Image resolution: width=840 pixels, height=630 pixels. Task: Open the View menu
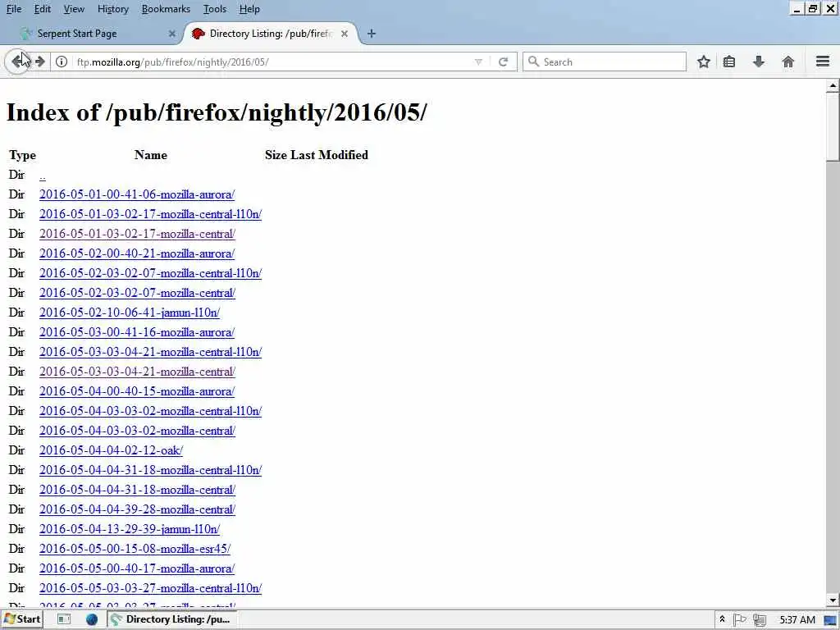coord(74,9)
